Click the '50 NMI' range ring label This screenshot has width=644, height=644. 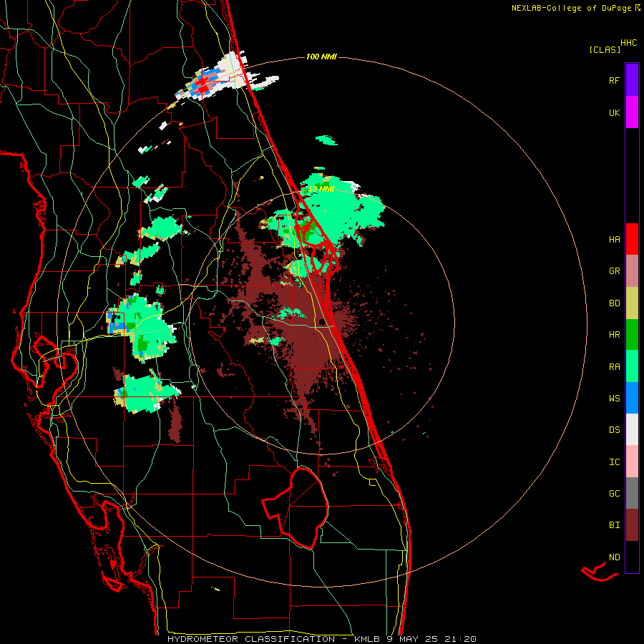tap(321, 190)
